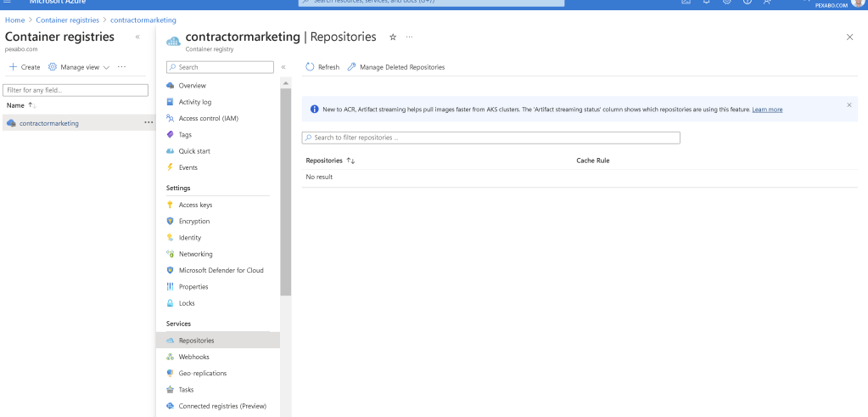Open the Azure portal hamburger menu

point(7,3)
